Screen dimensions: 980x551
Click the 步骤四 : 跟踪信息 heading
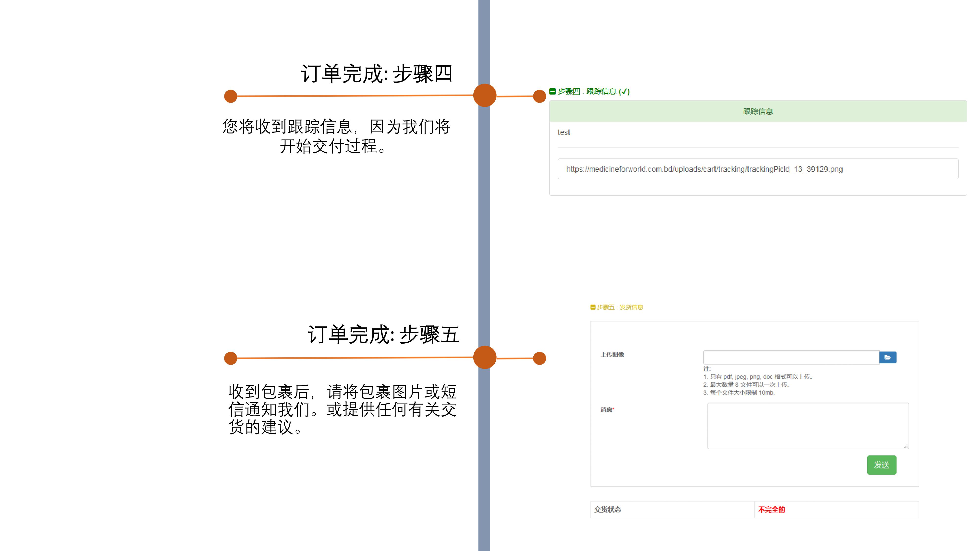click(593, 91)
